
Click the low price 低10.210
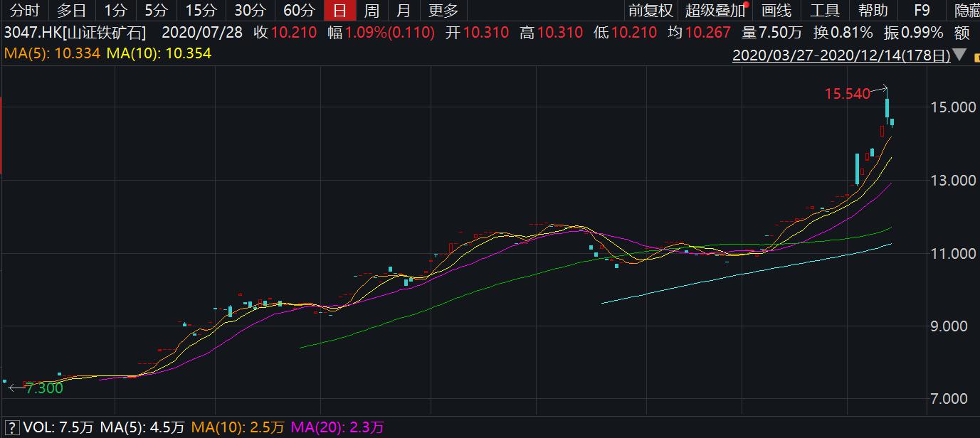click(626, 32)
